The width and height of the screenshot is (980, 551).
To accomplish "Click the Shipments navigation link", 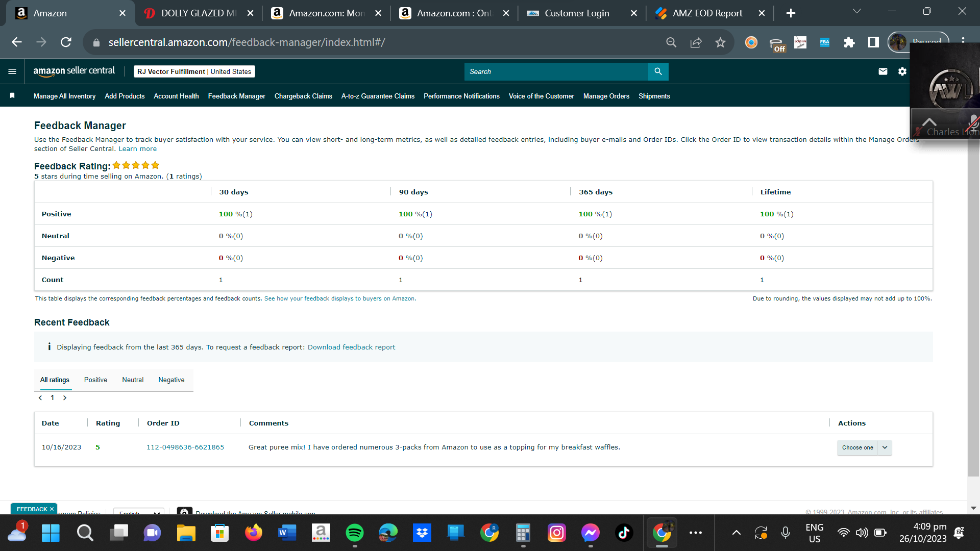I will point(654,96).
